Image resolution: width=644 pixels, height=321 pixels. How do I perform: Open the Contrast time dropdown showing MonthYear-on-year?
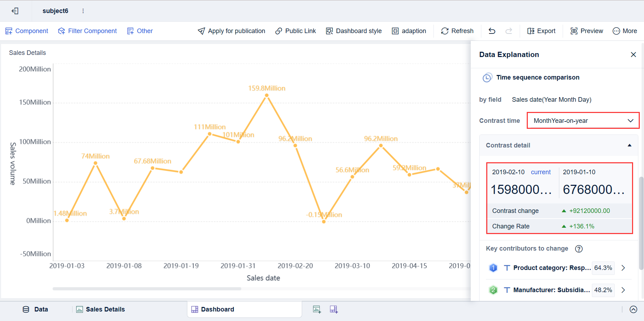click(583, 120)
